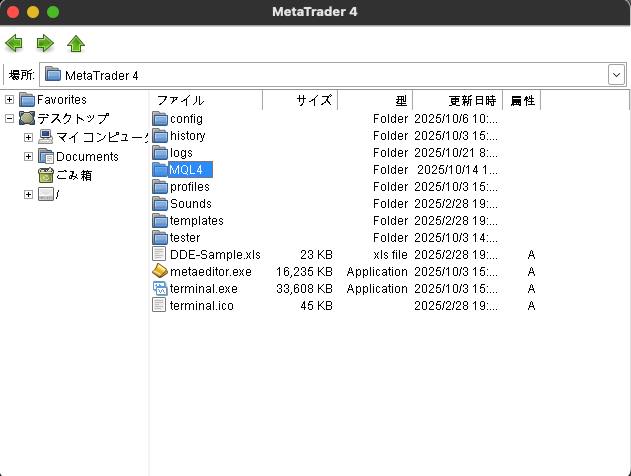Select the templates folder icon
This screenshot has height=476, width=631.
(x=160, y=220)
